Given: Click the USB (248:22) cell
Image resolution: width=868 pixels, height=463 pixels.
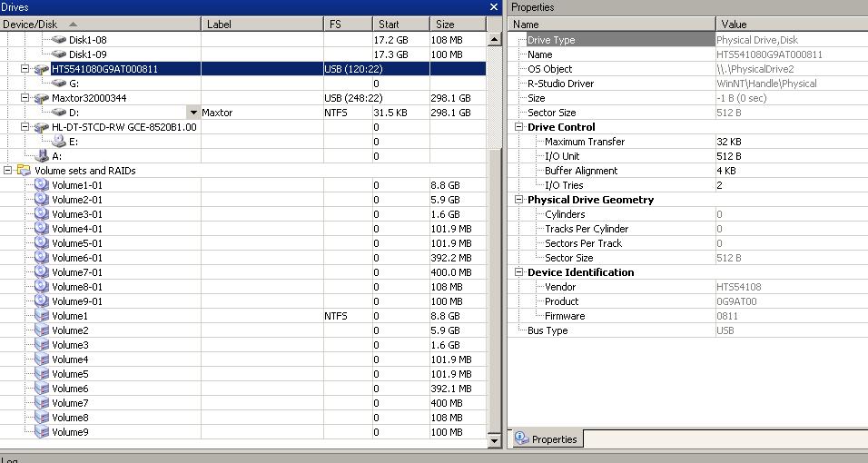Looking at the screenshot, I should tap(353, 98).
